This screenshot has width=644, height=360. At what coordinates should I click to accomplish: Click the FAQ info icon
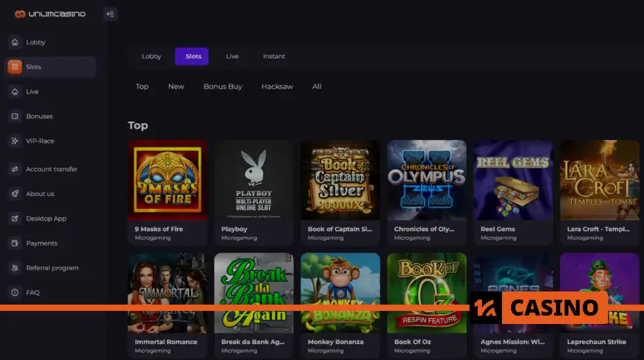(x=15, y=292)
